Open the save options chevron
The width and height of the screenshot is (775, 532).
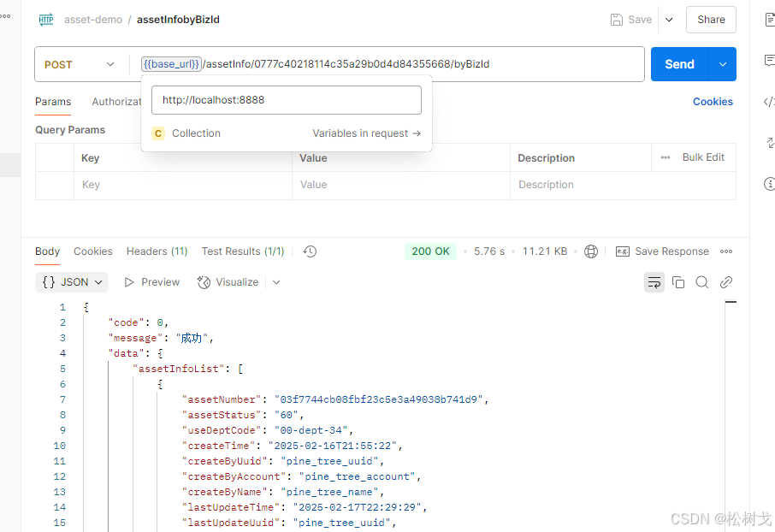coord(669,20)
